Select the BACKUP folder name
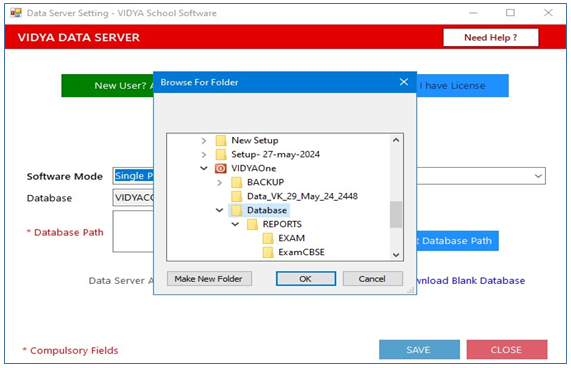This screenshot has height=368, width=571. pyautogui.click(x=265, y=182)
